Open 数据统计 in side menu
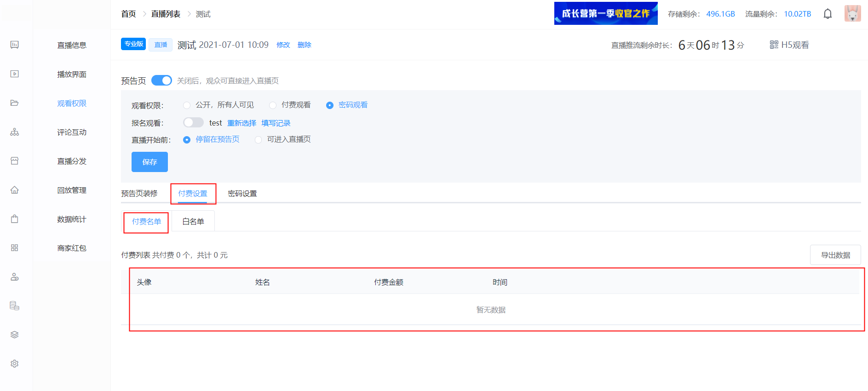Screen dimensions: 868x391 (x=72, y=219)
